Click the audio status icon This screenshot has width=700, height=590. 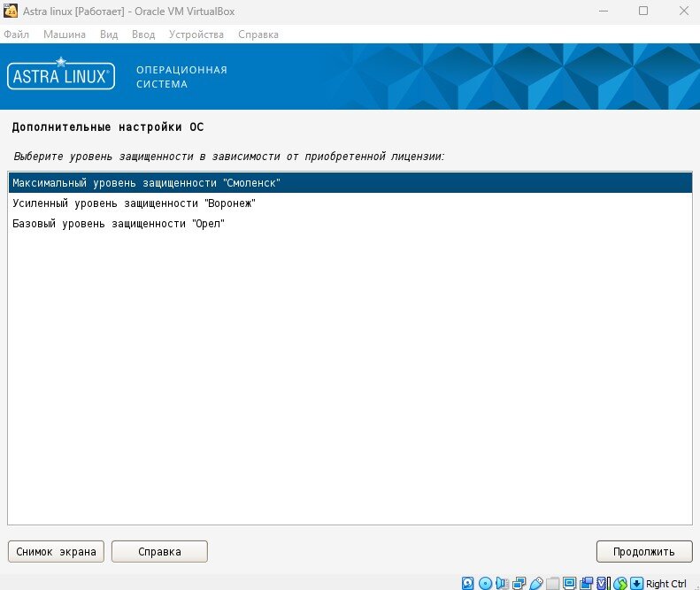point(502,583)
